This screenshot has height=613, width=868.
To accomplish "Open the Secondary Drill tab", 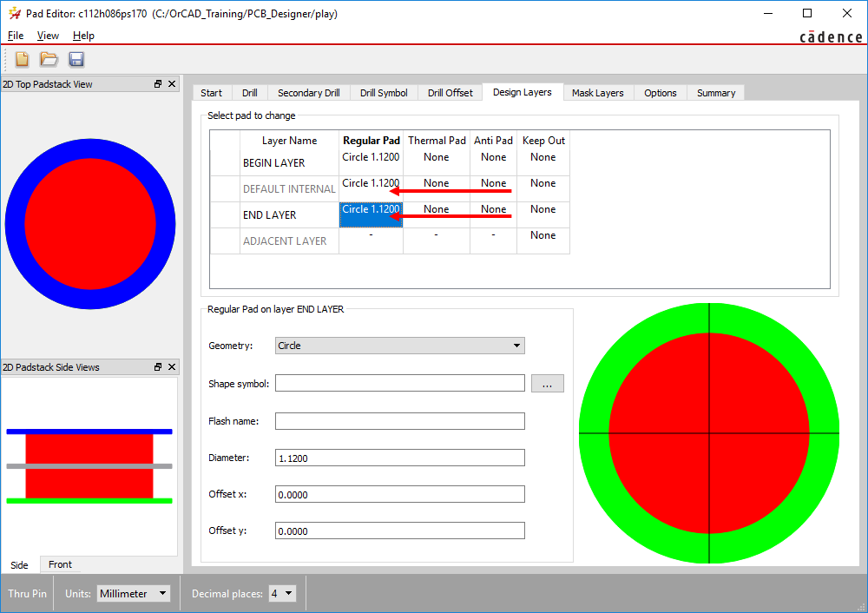I will pos(309,93).
